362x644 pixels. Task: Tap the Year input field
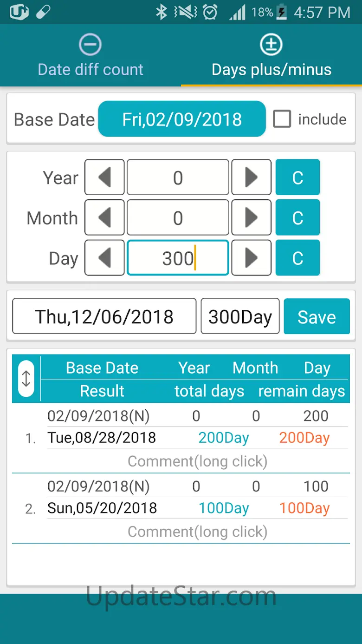tap(178, 177)
